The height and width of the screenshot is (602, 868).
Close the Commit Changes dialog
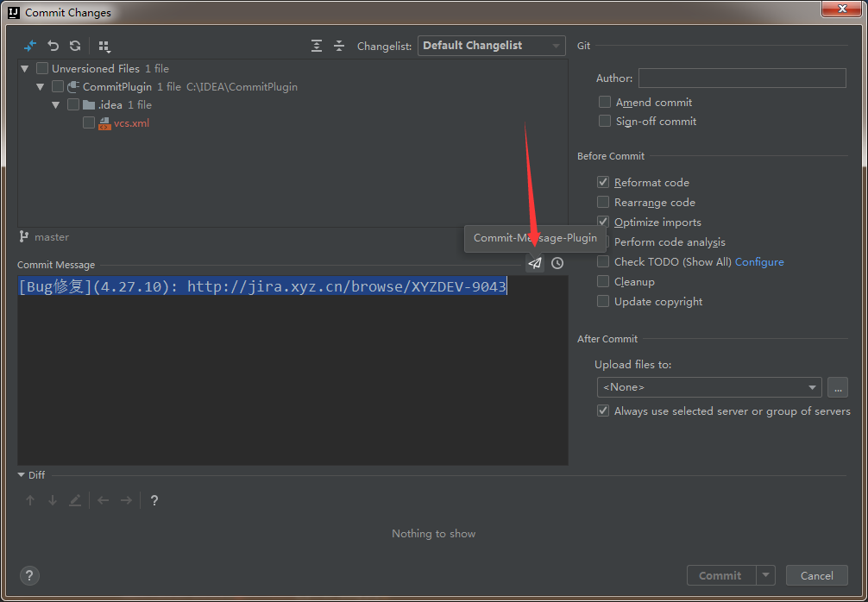tap(842, 9)
